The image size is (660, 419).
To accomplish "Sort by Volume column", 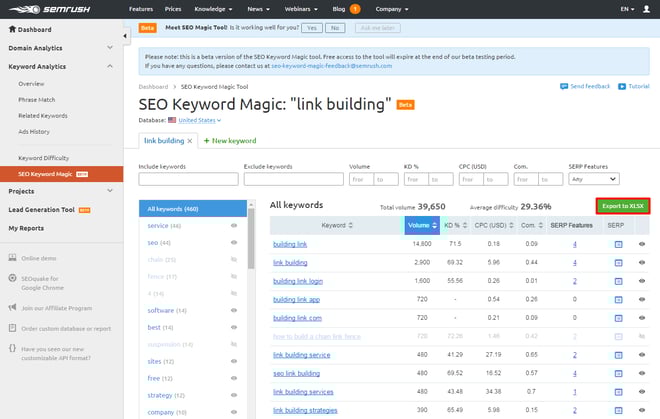I will [422, 225].
